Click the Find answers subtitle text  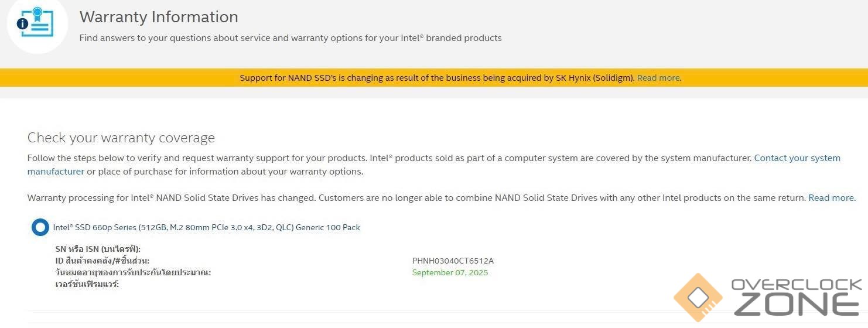point(291,38)
